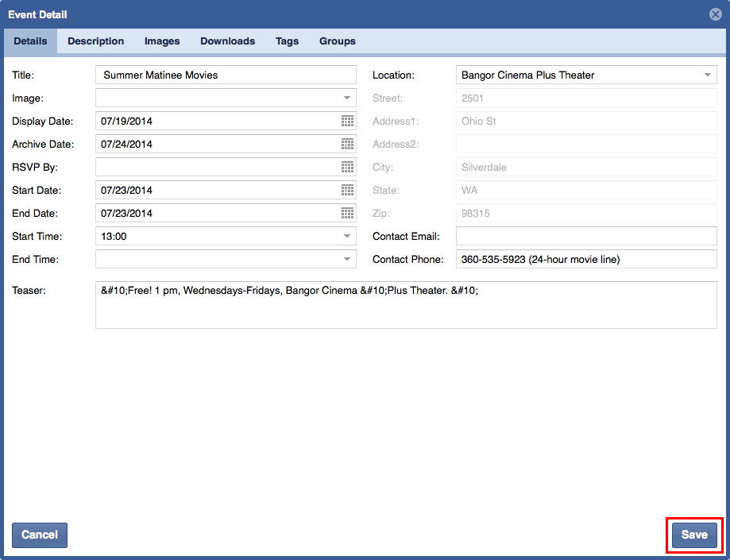Go to the Tags tab
The width and height of the screenshot is (730, 560).
(287, 41)
